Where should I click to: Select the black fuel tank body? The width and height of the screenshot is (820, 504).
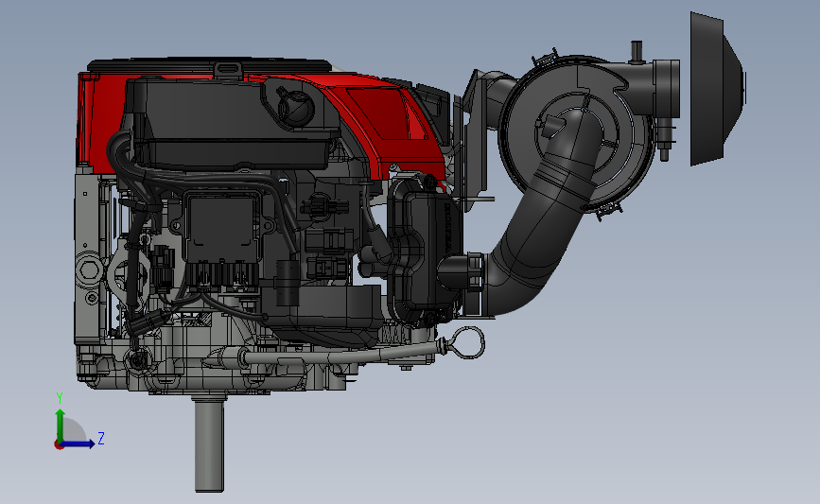[230, 123]
